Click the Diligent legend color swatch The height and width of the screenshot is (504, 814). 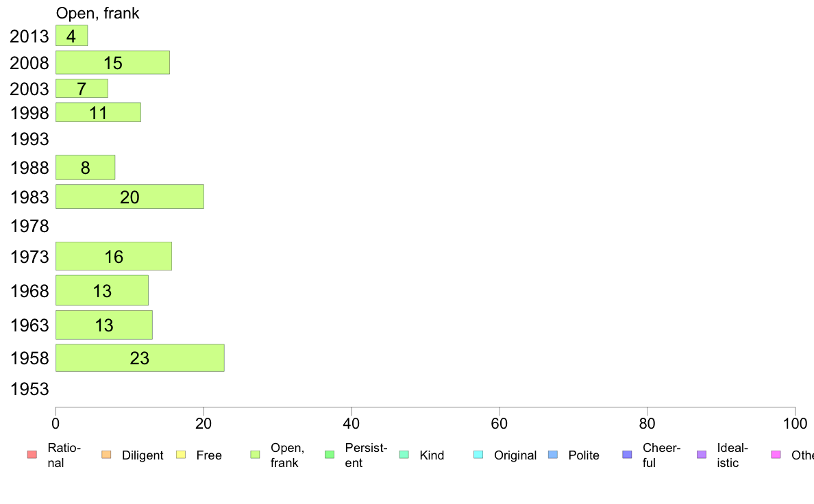[106, 455]
